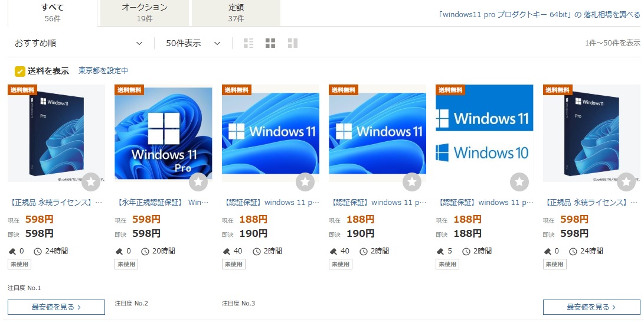Uncheck the 送料を表示 checkbox
The image size is (644, 322).
(20, 71)
